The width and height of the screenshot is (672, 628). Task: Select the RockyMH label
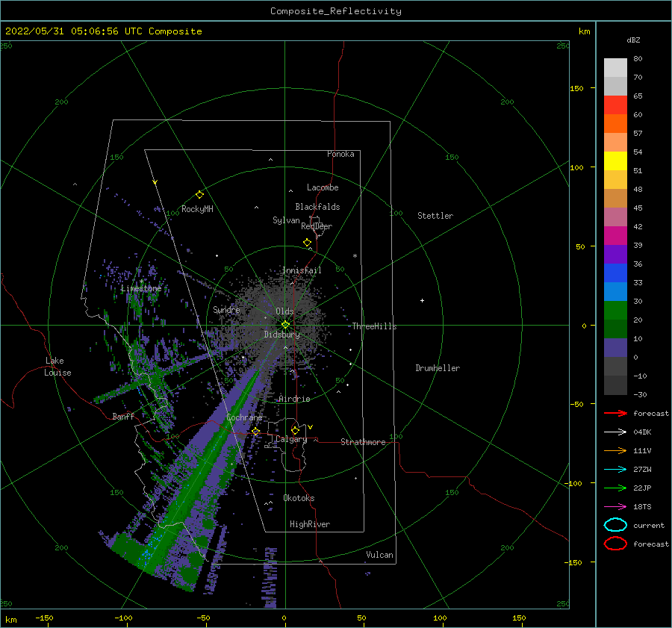[x=198, y=209]
